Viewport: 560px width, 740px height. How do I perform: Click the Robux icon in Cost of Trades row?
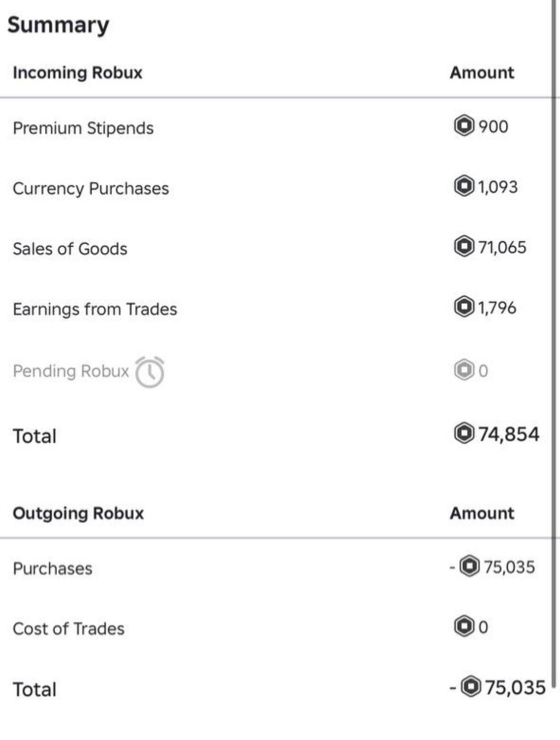(464, 627)
